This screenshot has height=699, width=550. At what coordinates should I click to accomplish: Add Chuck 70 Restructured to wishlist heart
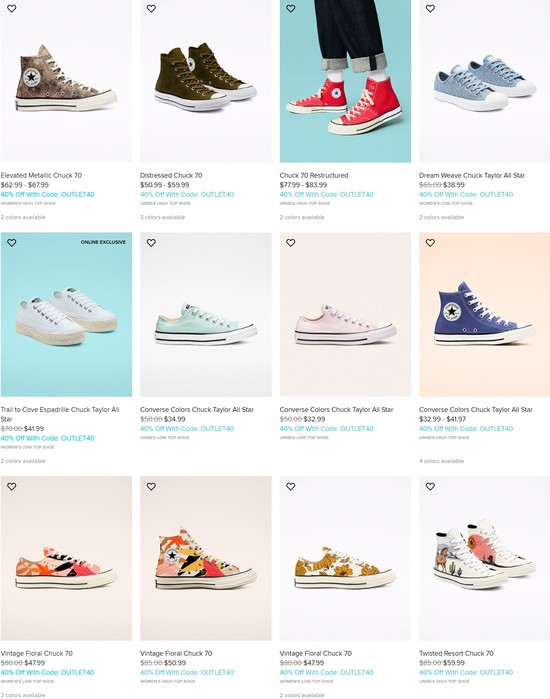(x=291, y=8)
